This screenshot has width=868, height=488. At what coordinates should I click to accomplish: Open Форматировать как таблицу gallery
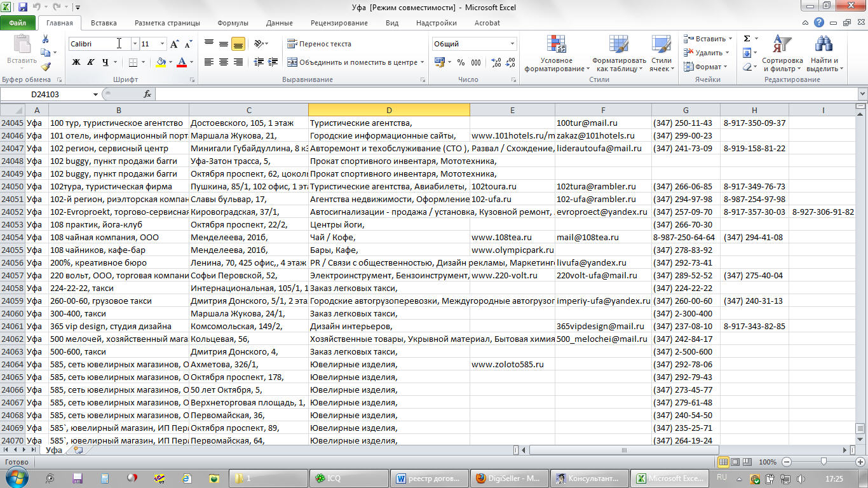[x=619, y=53]
